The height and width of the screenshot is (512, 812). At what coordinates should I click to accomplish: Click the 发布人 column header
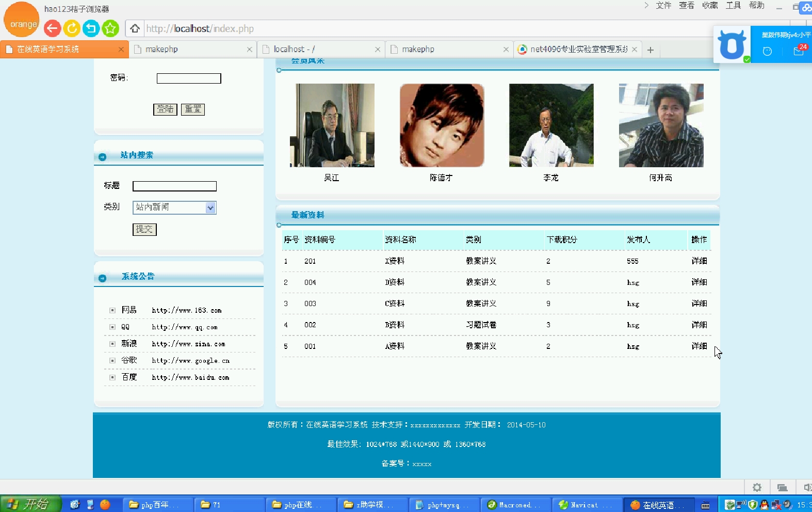tap(638, 239)
